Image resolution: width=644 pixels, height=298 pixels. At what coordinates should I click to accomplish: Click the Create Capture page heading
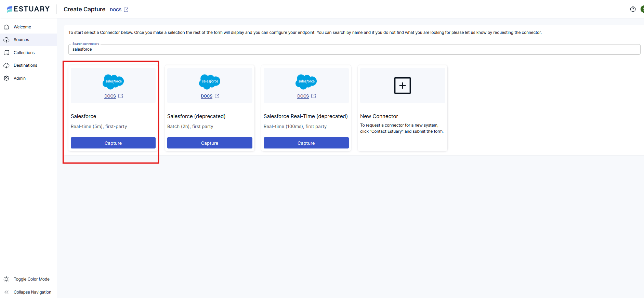click(84, 9)
